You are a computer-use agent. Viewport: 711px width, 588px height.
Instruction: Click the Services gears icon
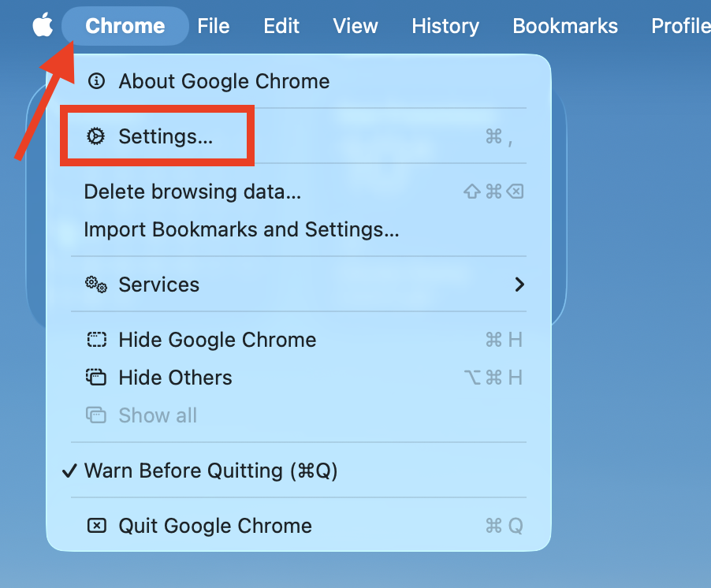click(95, 285)
